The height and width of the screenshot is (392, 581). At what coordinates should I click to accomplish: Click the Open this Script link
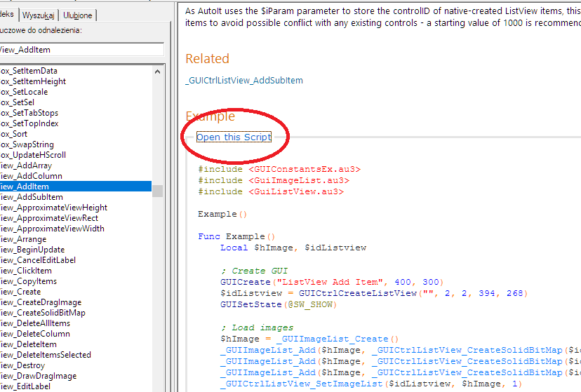pyautogui.click(x=234, y=137)
